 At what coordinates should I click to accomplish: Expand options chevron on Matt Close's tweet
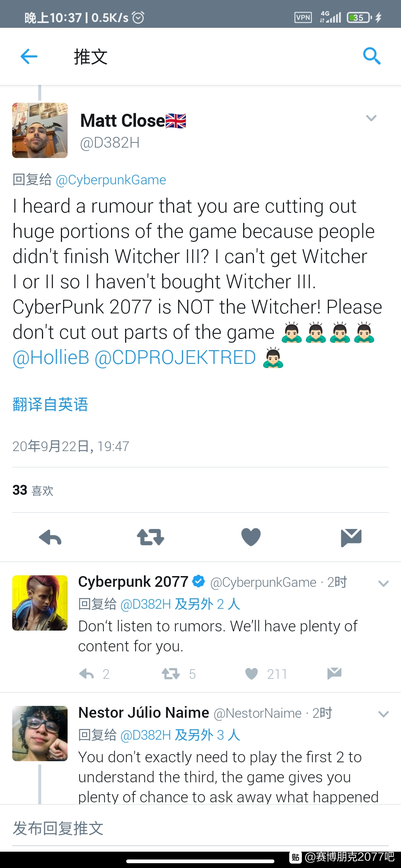(x=371, y=118)
